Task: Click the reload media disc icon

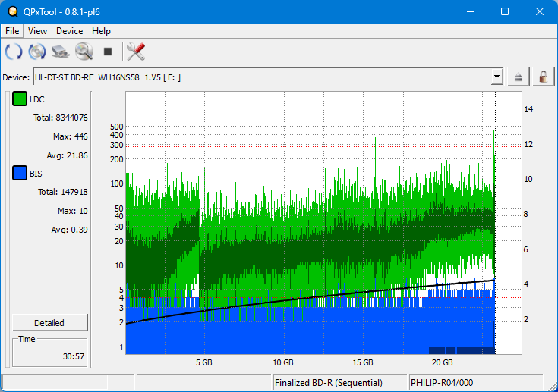Action: pyautogui.click(x=37, y=52)
